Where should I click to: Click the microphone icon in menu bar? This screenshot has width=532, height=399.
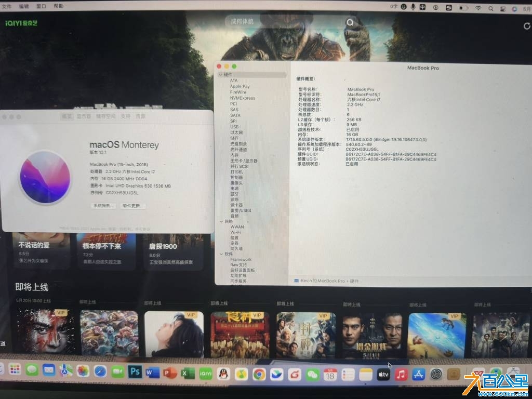[x=413, y=6]
